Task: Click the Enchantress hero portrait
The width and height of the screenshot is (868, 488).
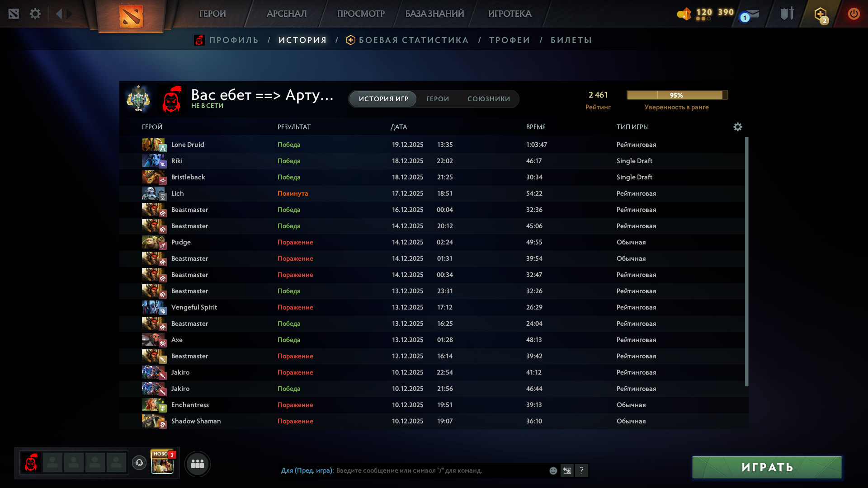Action: (153, 405)
